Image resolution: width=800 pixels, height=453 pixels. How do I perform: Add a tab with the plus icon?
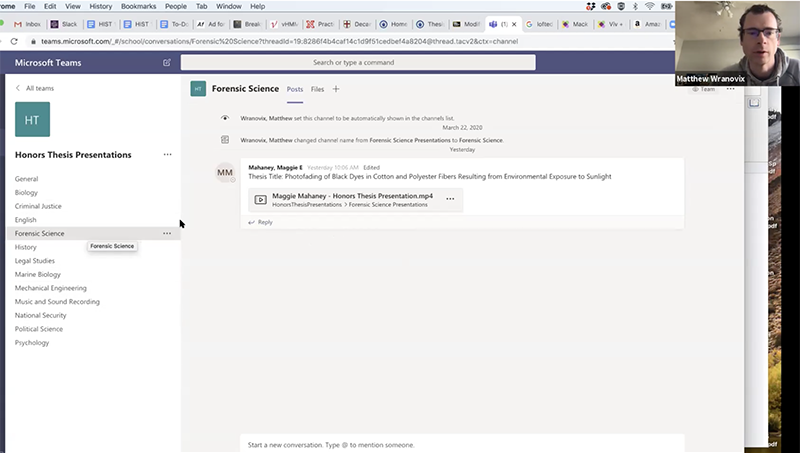point(336,89)
